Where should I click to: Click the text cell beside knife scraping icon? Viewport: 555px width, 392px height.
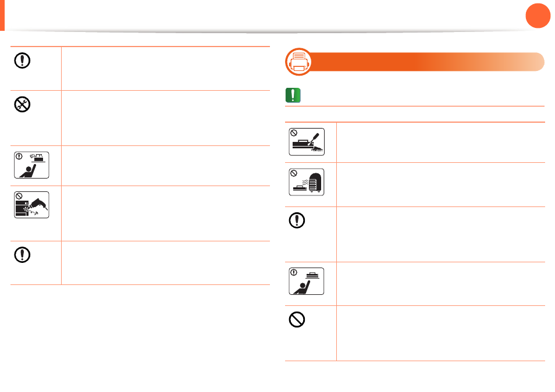click(440, 142)
